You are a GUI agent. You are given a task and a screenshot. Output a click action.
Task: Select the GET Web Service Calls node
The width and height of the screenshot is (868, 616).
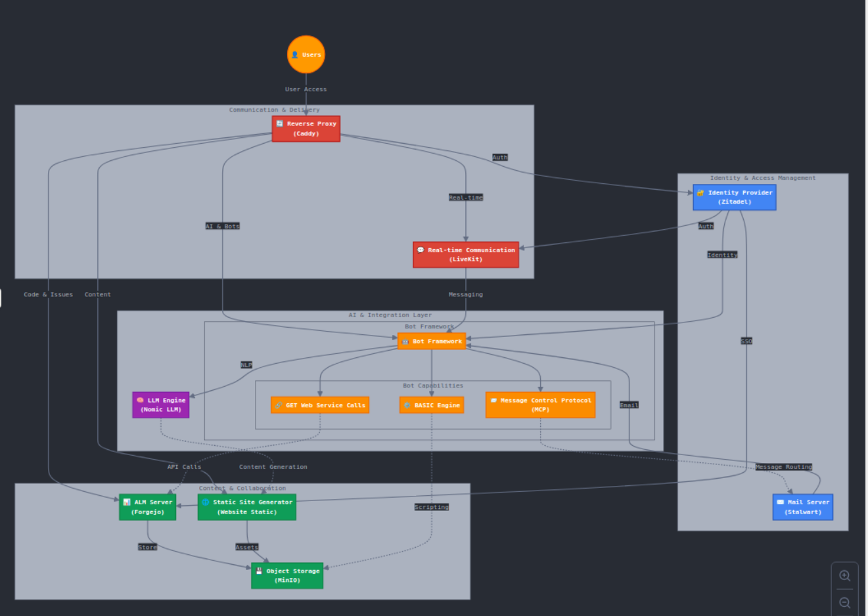320,405
